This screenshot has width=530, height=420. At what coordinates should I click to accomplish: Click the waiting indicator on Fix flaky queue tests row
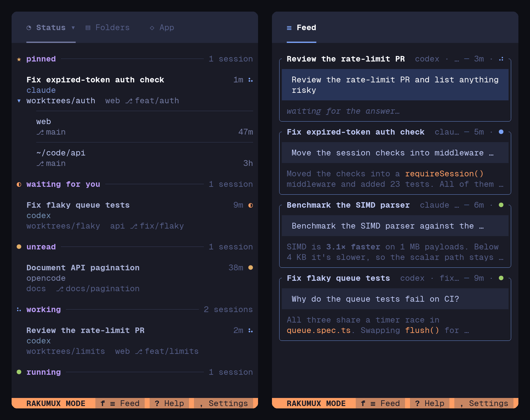251,205
